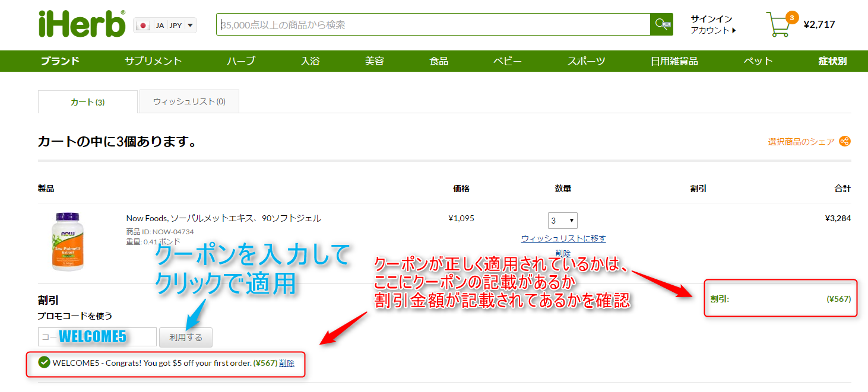Open the ペット menu

(x=758, y=61)
